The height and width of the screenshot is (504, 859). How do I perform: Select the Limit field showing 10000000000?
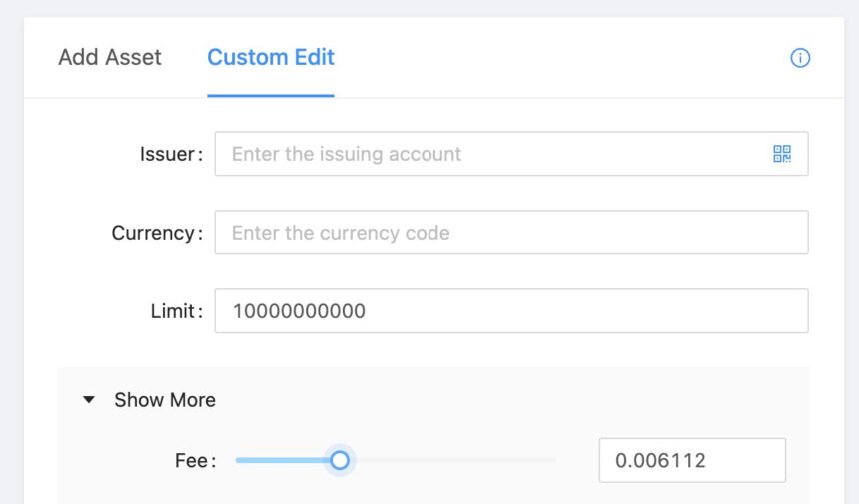(x=511, y=310)
